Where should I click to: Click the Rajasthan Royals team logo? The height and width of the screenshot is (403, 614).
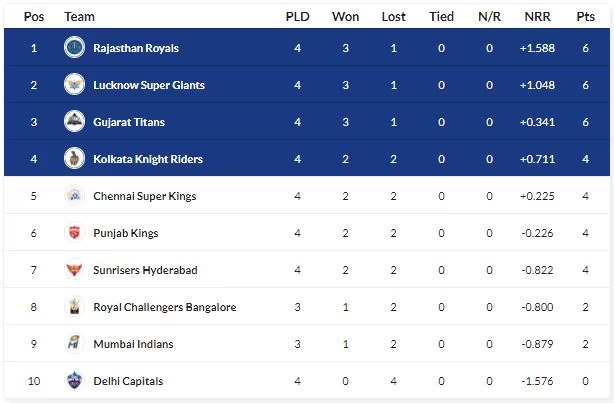(x=74, y=47)
